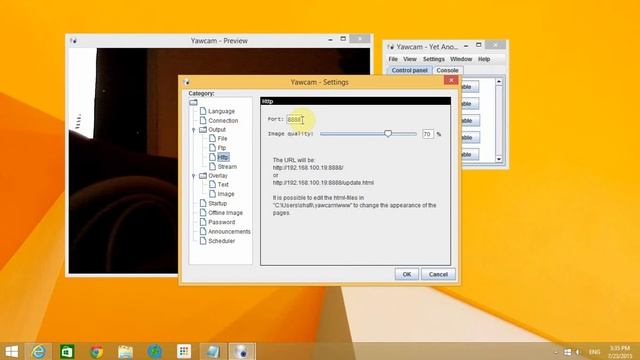The width and height of the screenshot is (640, 360).
Task: Click the colored grid app icon in the taskbar
Action: click(x=184, y=351)
